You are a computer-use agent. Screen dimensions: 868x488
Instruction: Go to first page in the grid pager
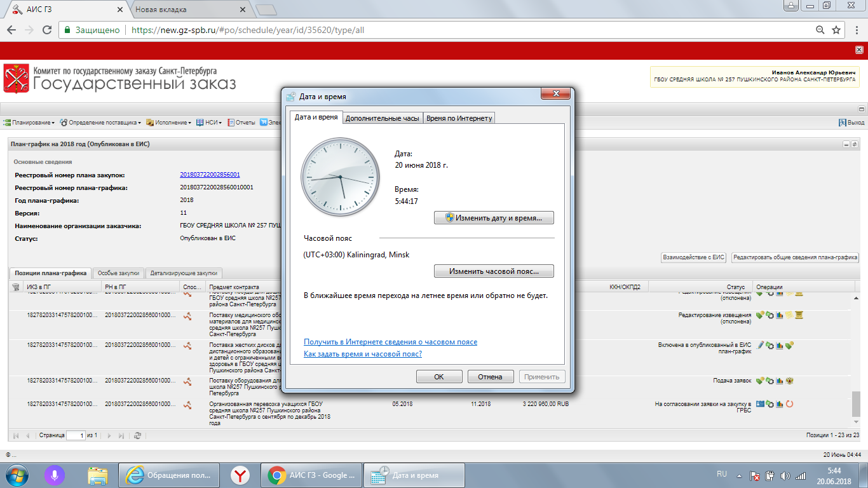[x=16, y=435]
